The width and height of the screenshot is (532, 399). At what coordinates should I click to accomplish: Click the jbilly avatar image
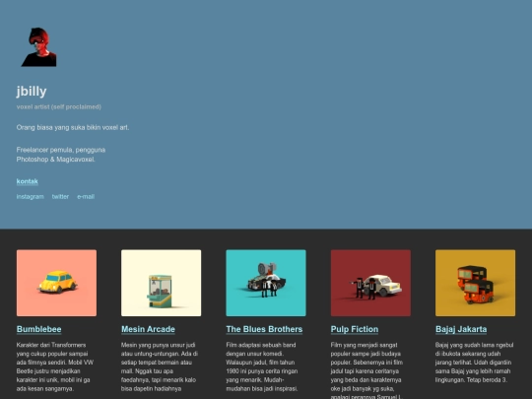(x=39, y=47)
